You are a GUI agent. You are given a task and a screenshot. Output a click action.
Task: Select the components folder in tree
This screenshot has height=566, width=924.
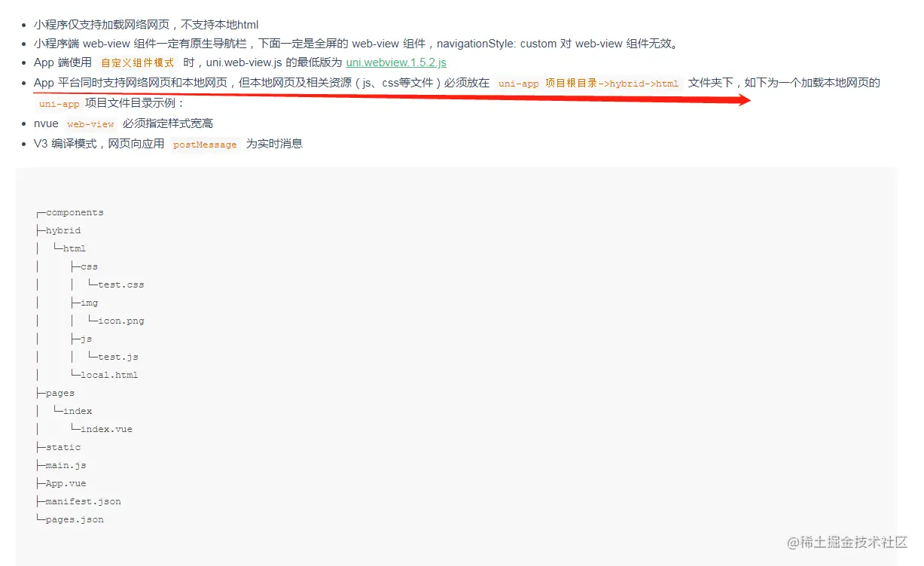tap(75, 212)
